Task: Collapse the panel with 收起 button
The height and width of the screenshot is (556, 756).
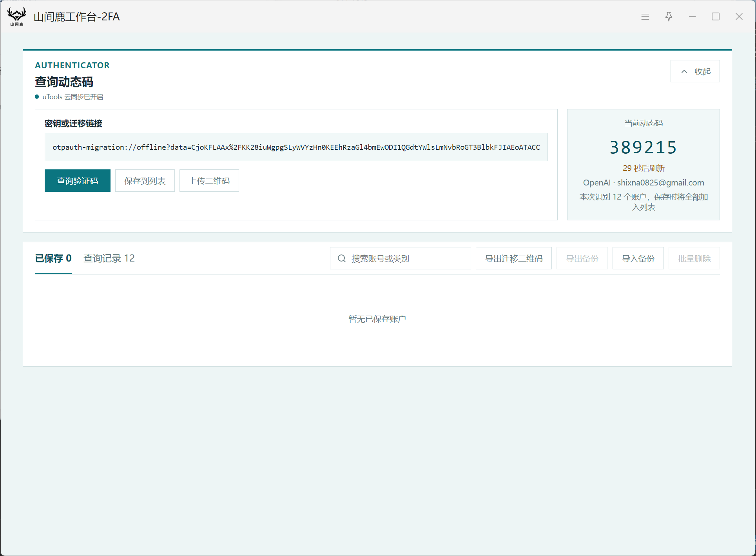Action: coord(695,71)
